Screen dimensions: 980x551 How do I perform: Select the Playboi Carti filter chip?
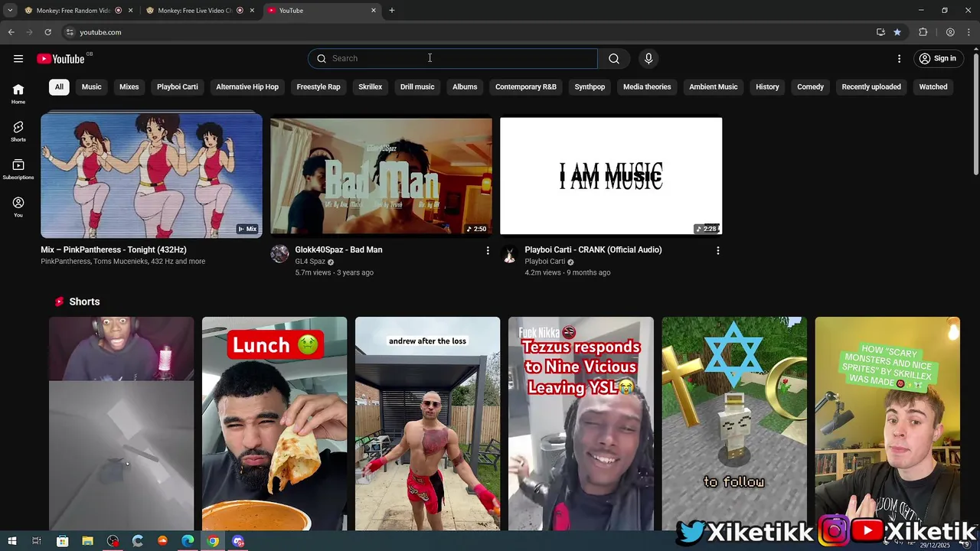[178, 87]
